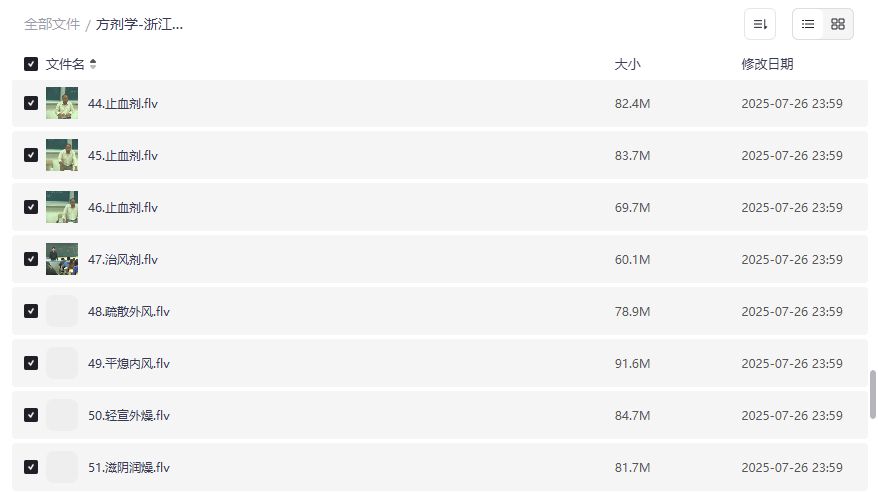The image size is (878, 495).
Task: Click the 大小 column header
Action: click(627, 64)
